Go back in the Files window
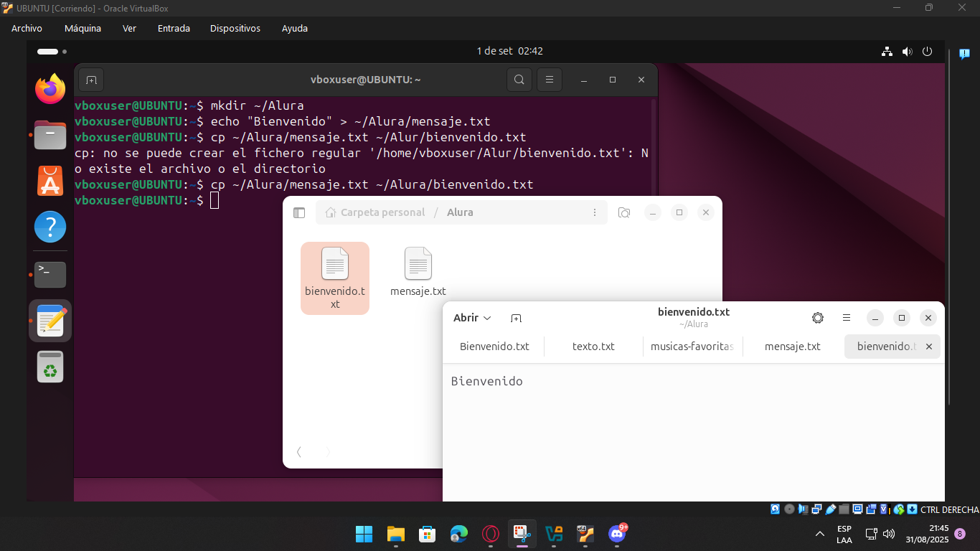Viewport: 980px width, 551px height. (299, 451)
